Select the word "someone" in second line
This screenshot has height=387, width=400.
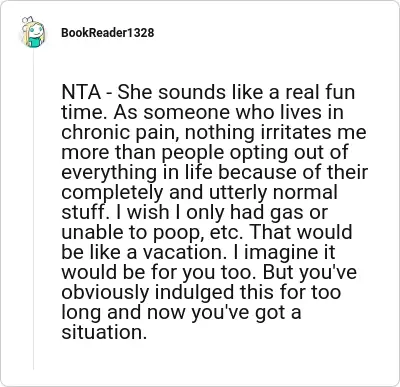(188, 112)
